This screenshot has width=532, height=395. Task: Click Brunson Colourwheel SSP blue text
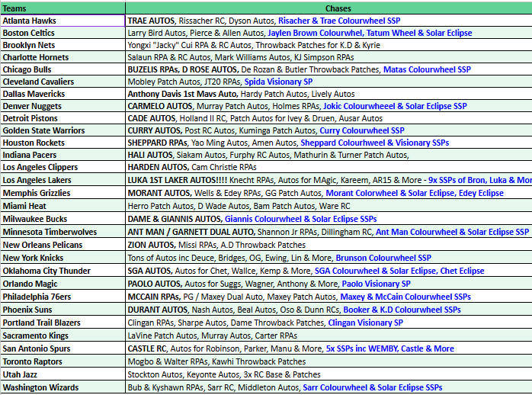(x=383, y=258)
